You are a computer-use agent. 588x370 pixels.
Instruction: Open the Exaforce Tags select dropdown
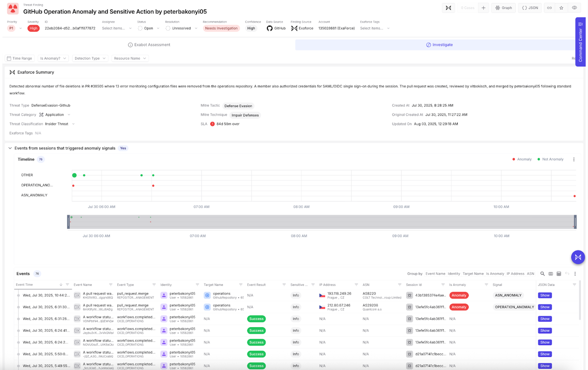(x=375, y=28)
